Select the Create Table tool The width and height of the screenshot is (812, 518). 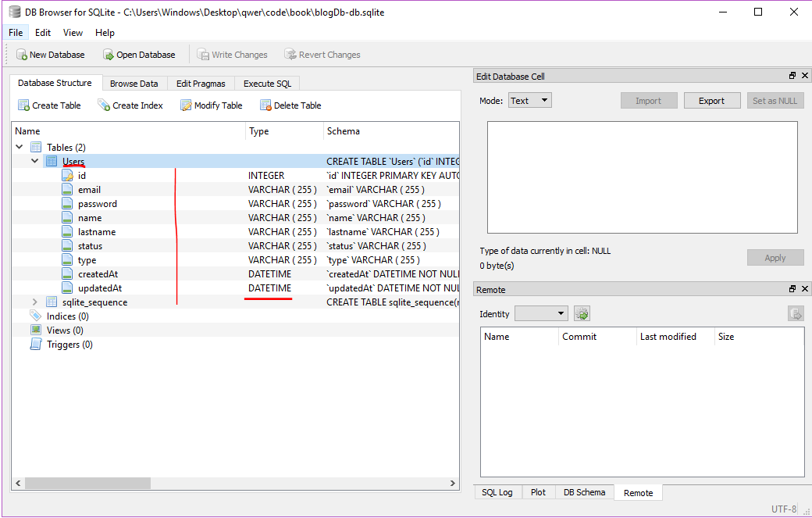point(49,105)
